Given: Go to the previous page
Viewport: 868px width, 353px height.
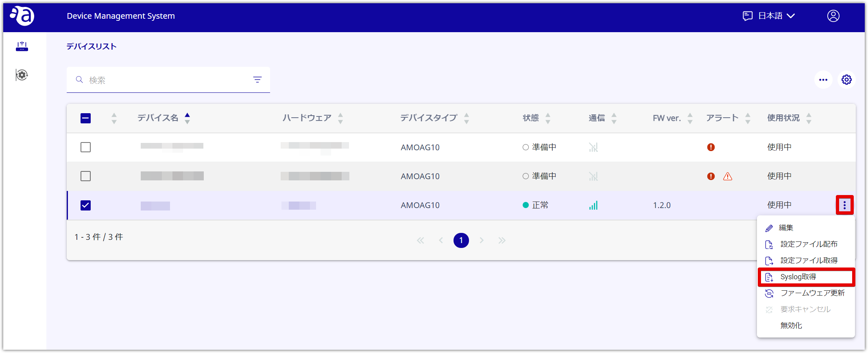Looking at the screenshot, I should 441,241.
